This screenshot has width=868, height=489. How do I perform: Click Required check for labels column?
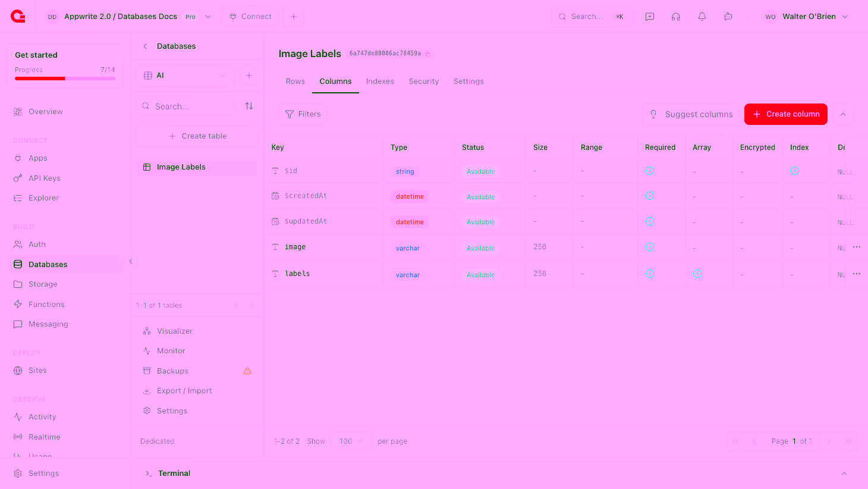tap(650, 274)
